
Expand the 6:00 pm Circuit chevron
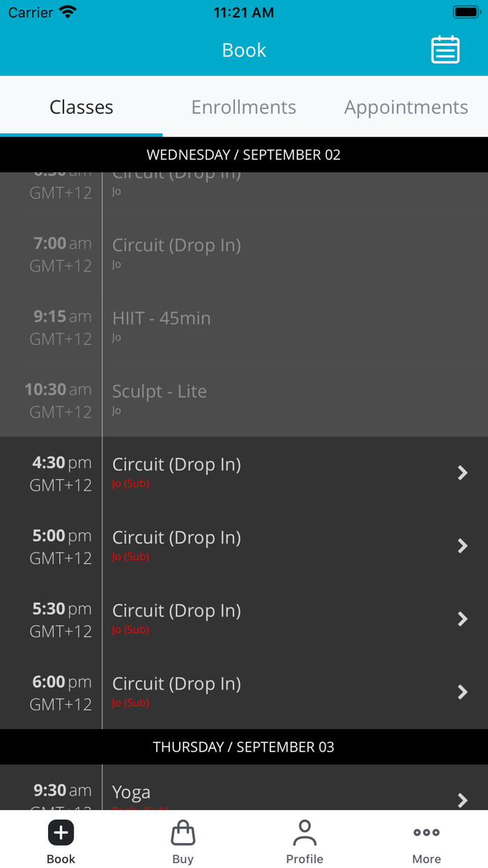pyautogui.click(x=462, y=692)
